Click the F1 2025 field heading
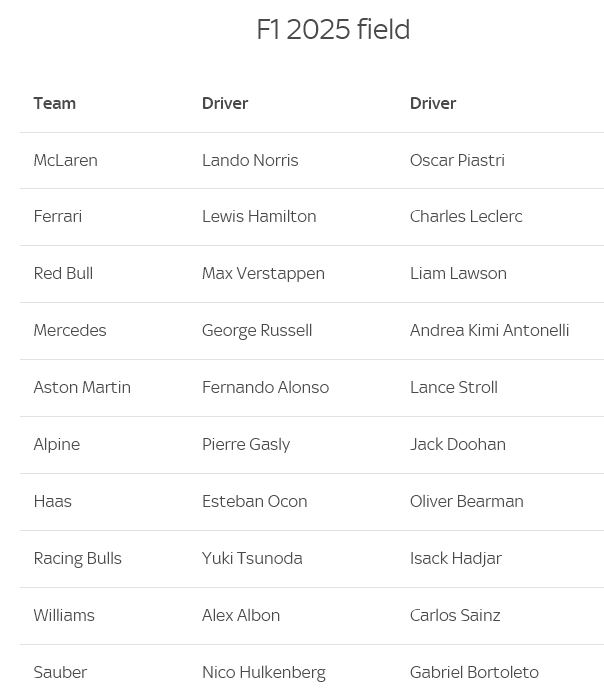604x699 pixels. (333, 30)
